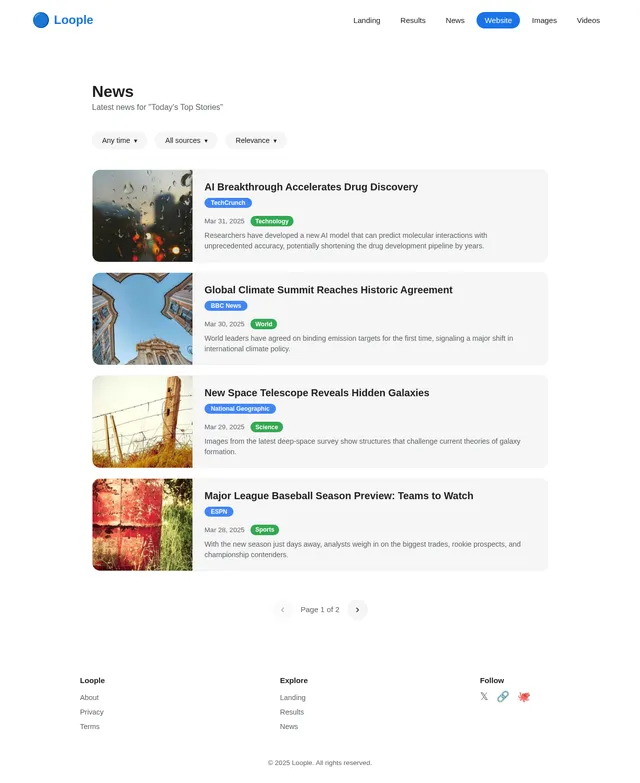This screenshot has width=640, height=783.
Task: Select the World category tag
Action: pyautogui.click(x=264, y=324)
